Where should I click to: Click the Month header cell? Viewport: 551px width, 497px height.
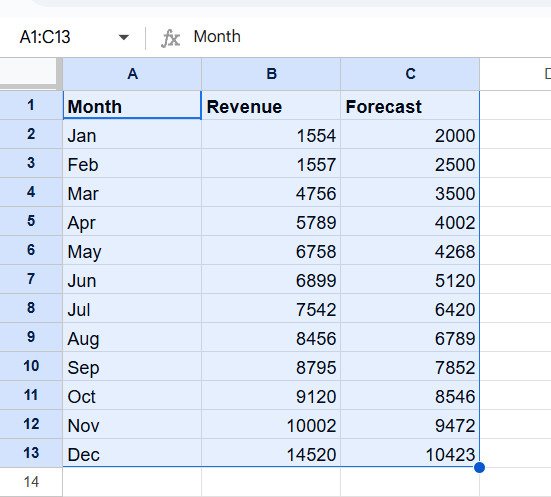pyautogui.click(x=132, y=105)
